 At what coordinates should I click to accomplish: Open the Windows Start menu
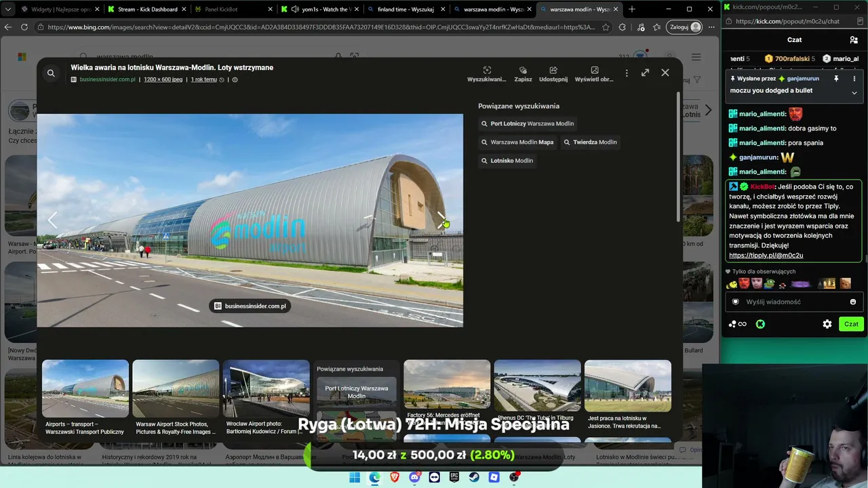(355, 477)
